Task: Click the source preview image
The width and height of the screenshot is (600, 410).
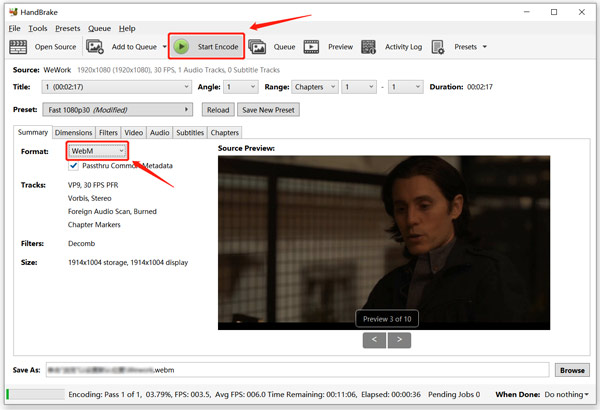Action: pos(384,243)
